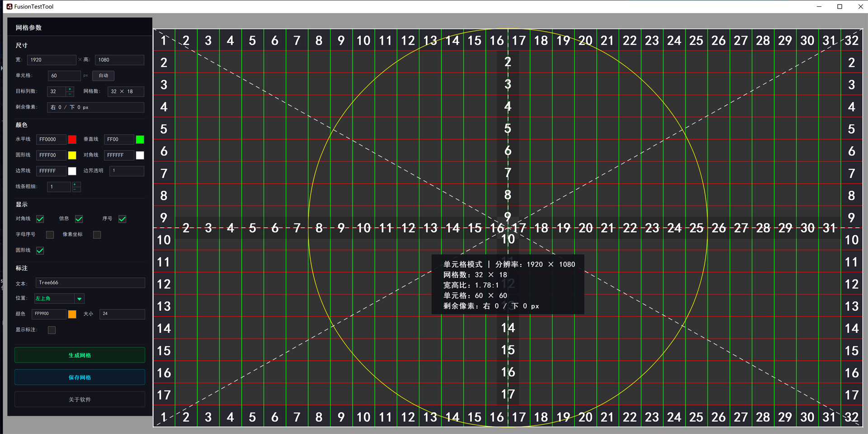Click the 目标列数 field showing 32
868x434 pixels.
[x=57, y=92]
